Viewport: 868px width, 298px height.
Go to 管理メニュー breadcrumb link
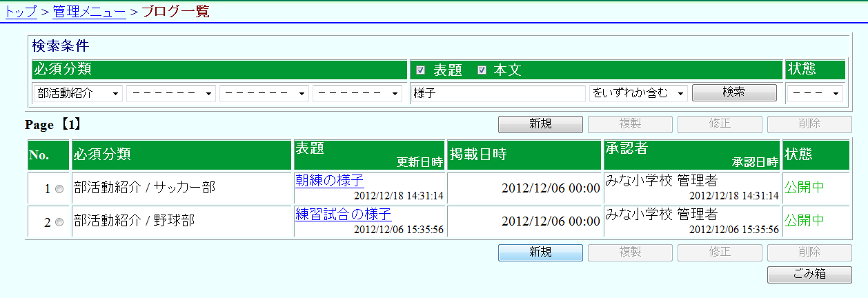click(x=89, y=11)
